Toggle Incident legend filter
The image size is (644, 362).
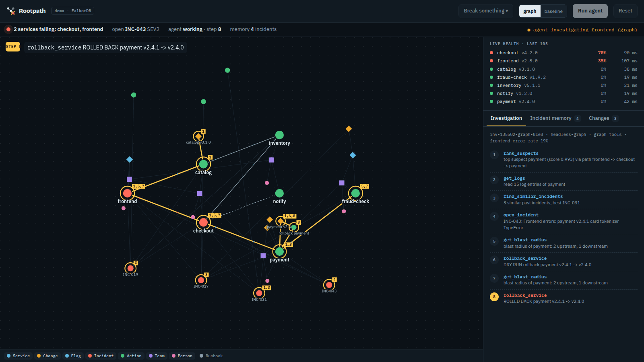coord(101,356)
